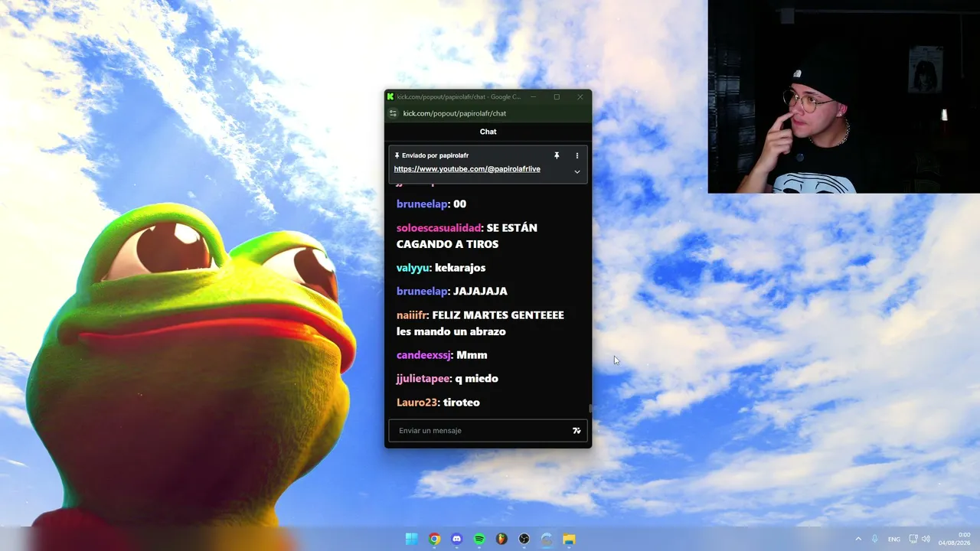Open Lauro23 username in chat
Image resolution: width=980 pixels, height=551 pixels.
tap(417, 403)
